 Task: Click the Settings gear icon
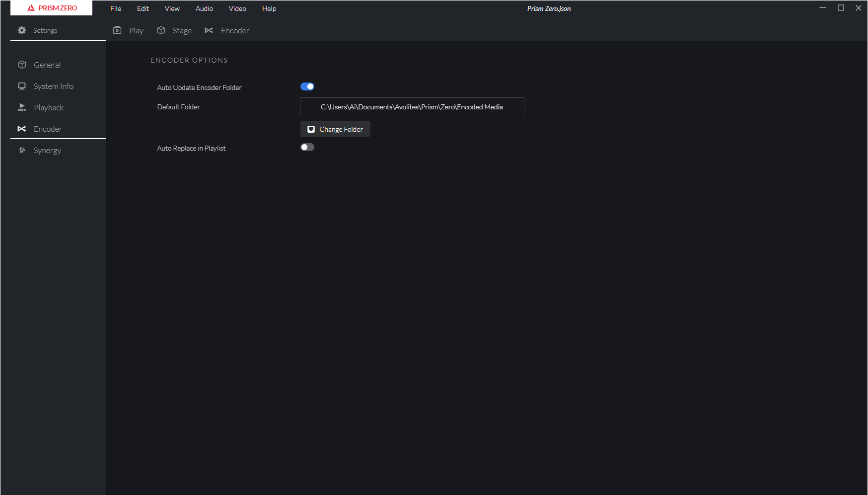tap(22, 30)
